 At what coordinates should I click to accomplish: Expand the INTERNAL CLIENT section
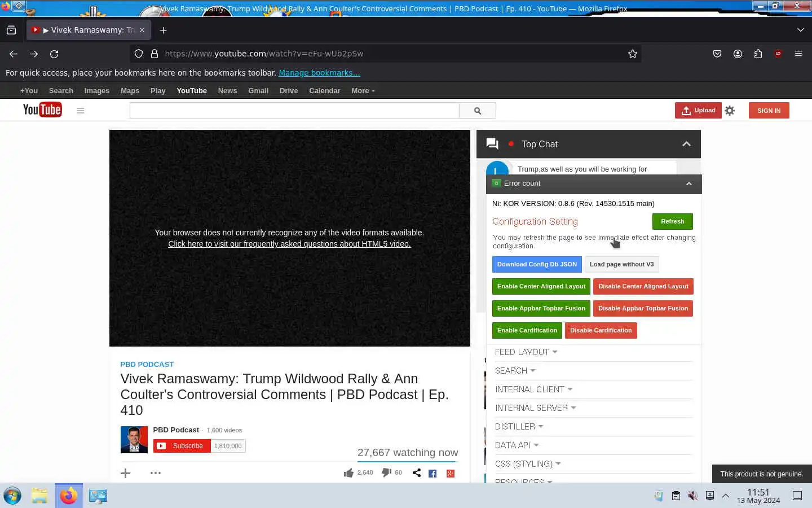pyautogui.click(x=534, y=389)
